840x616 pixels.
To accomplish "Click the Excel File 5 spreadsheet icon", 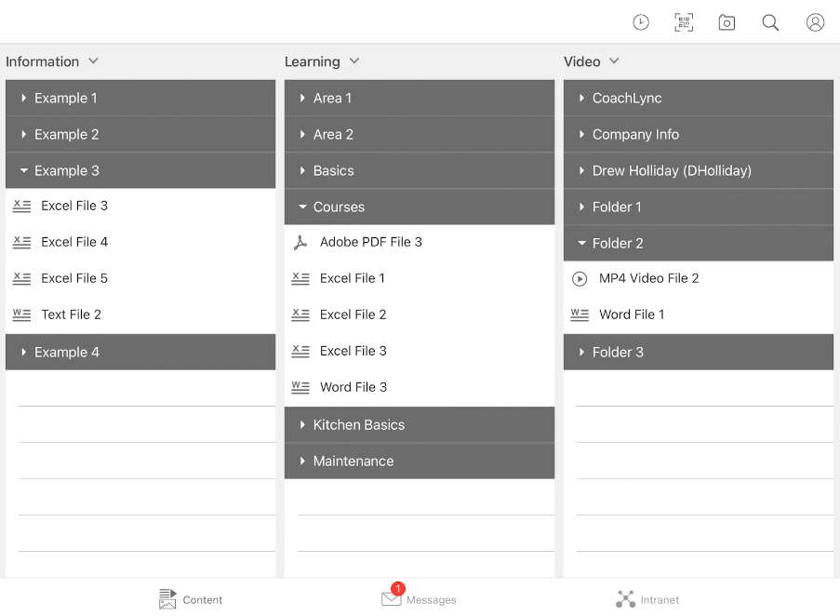I will [22, 278].
